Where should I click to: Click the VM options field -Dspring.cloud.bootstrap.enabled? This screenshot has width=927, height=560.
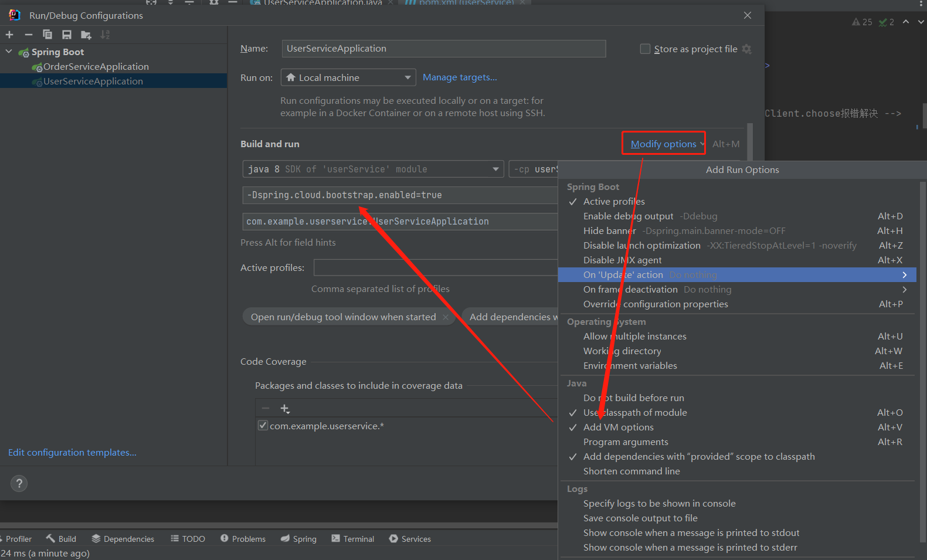[400, 195]
